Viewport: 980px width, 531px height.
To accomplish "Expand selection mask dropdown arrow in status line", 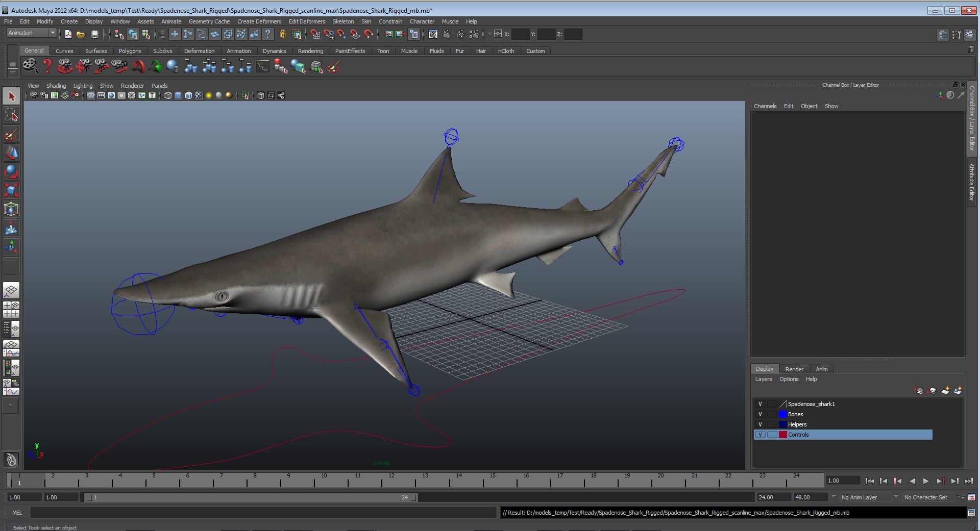I will point(162,34).
